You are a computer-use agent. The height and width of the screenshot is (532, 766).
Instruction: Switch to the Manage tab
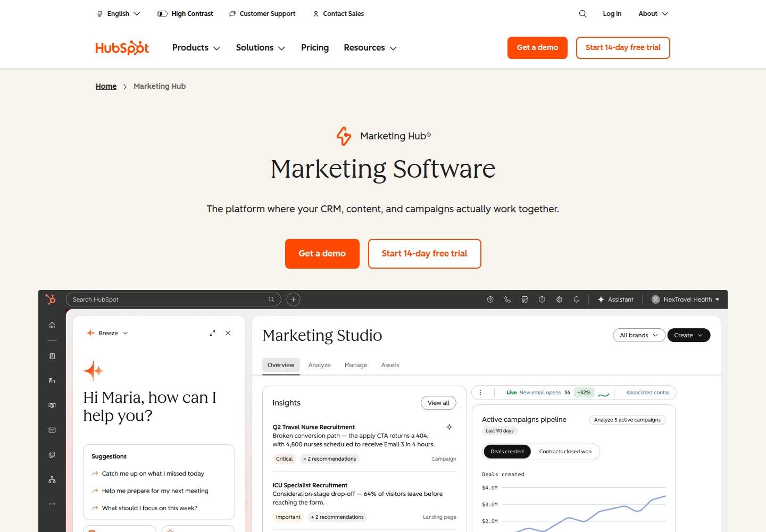pyautogui.click(x=356, y=365)
